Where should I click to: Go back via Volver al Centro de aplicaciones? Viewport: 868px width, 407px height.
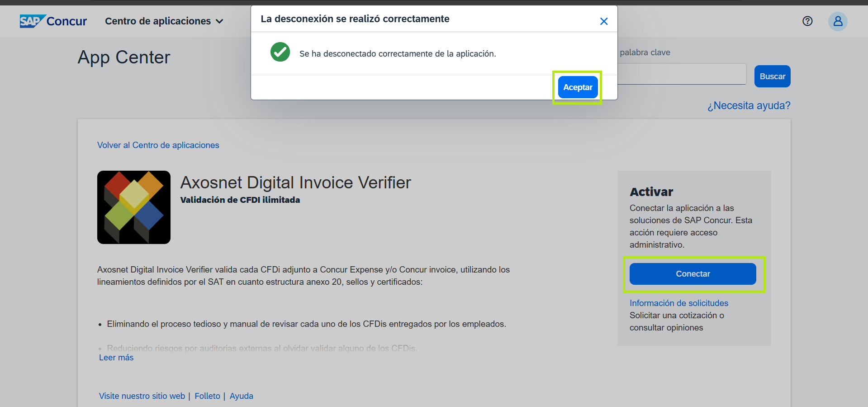(x=158, y=145)
